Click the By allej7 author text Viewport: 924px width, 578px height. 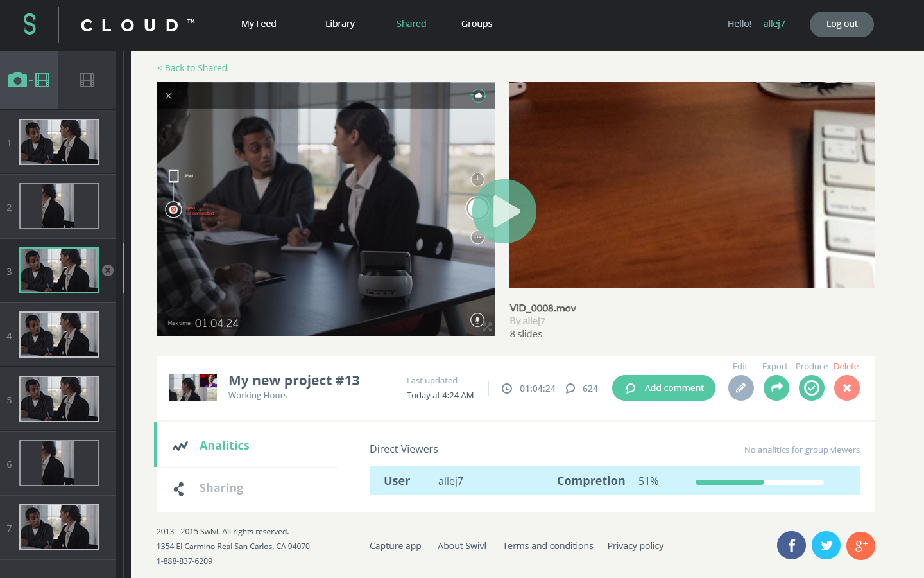coord(527,321)
